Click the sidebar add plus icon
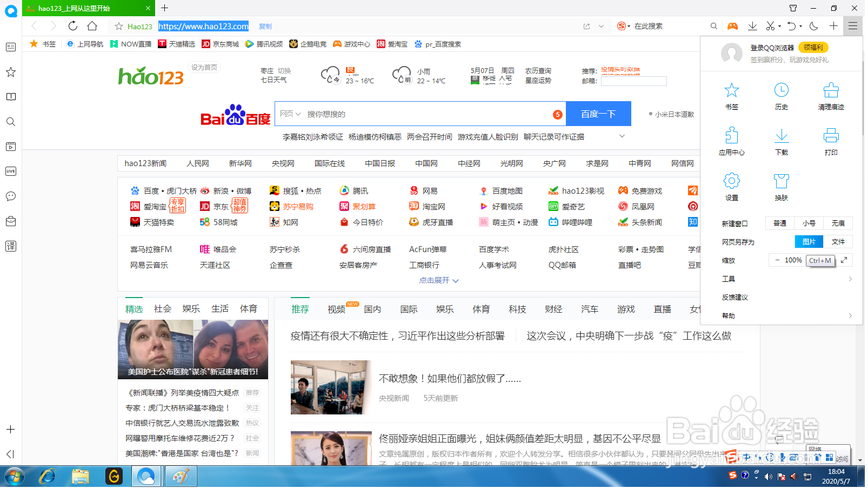The height and width of the screenshot is (488, 868). (x=11, y=430)
